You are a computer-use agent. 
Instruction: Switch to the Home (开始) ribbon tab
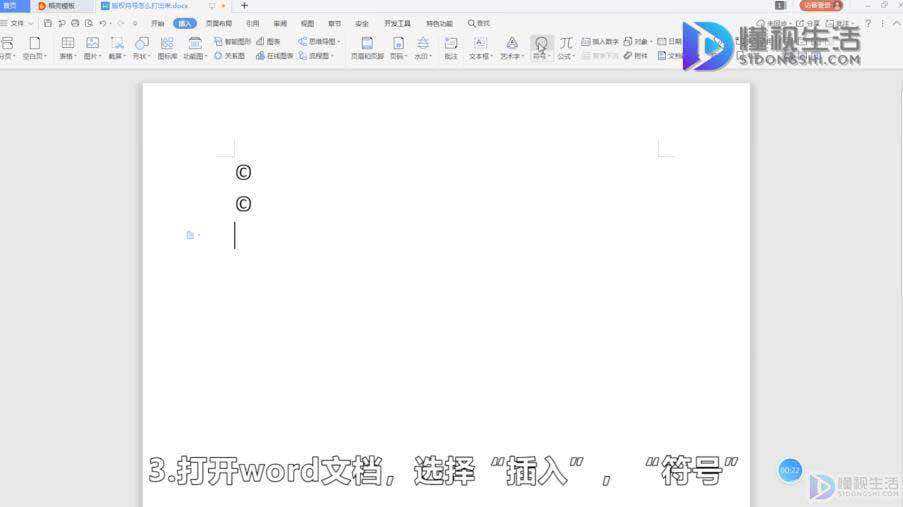157,23
